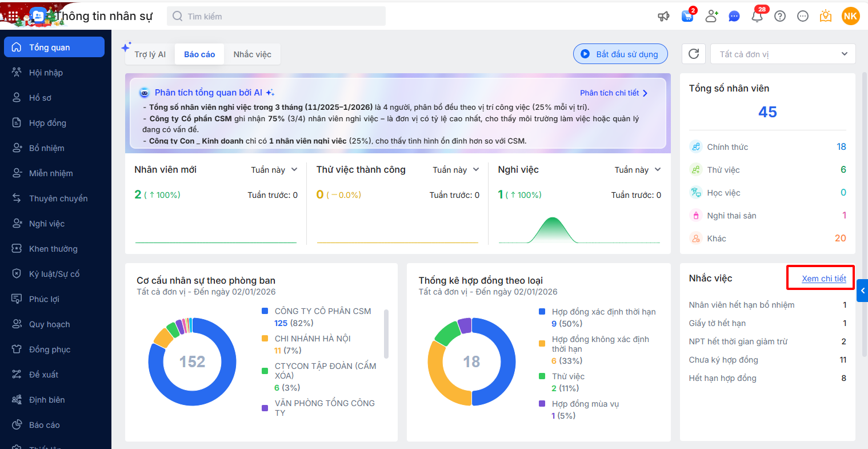Switch to the Nhắc việc tab

point(252,54)
